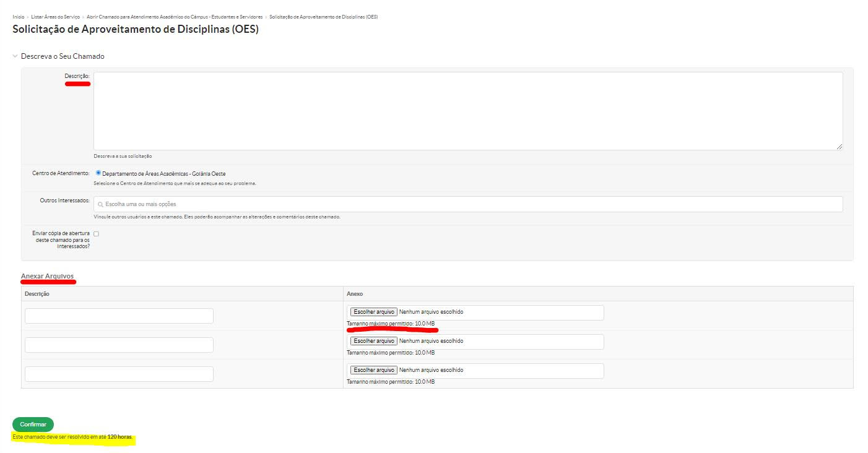The height and width of the screenshot is (453, 868).
Task: Select Departamento de Áreas Acadêmicas radio button
Action: (98, 173)
